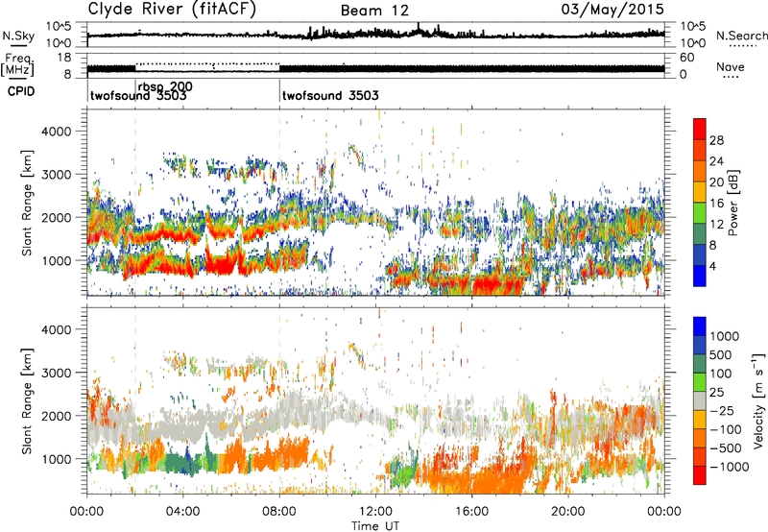The width and height of the screenshot is (768, 532).
Task: Click the '04:00' time tick label
Action: tap(183, 512)
